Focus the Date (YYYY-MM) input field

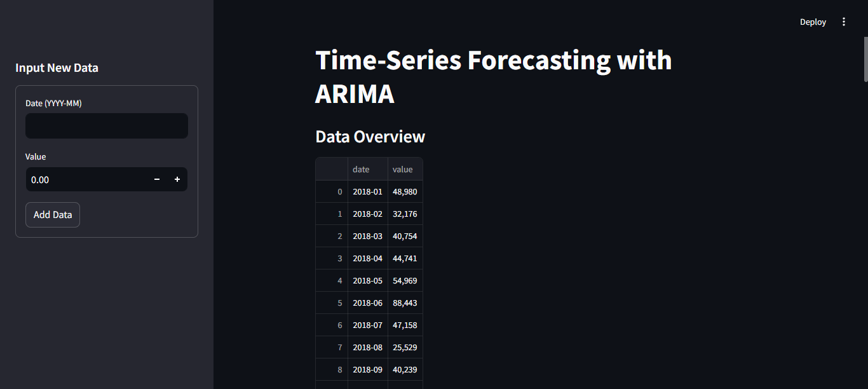(107, 126)
